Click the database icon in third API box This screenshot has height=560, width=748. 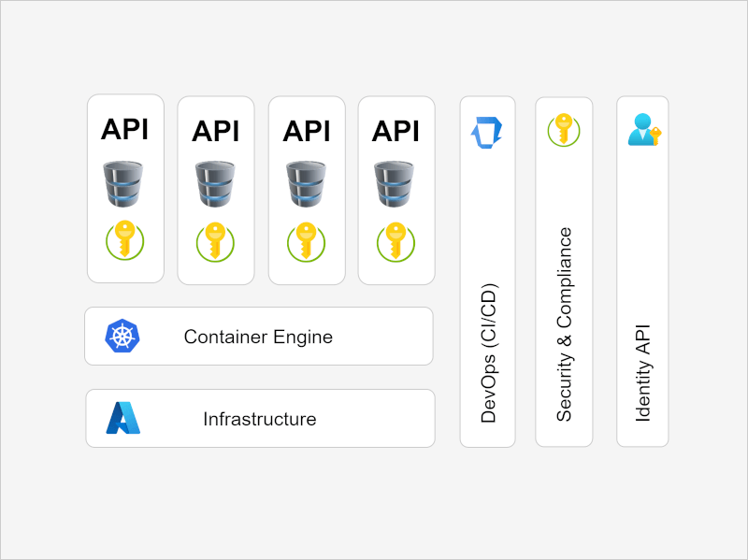[x=306, y=184]
